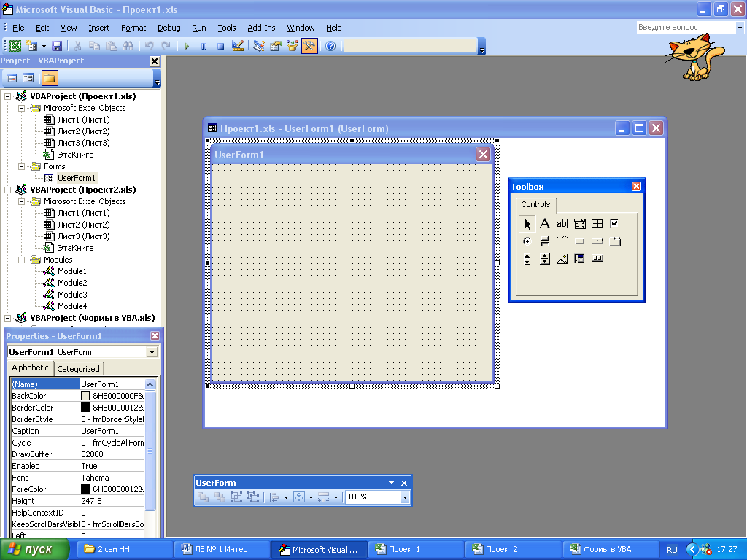Image resolution: width=747 pixels, height=560 pixels.
Task: Select Module3 in the project tree
Action: pyautogui.click(x=72, y=295)
